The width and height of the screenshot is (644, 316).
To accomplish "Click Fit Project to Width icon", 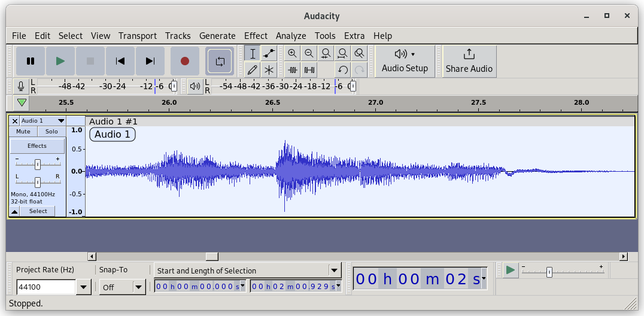I will pyautogui.click(x=342, y=53).
